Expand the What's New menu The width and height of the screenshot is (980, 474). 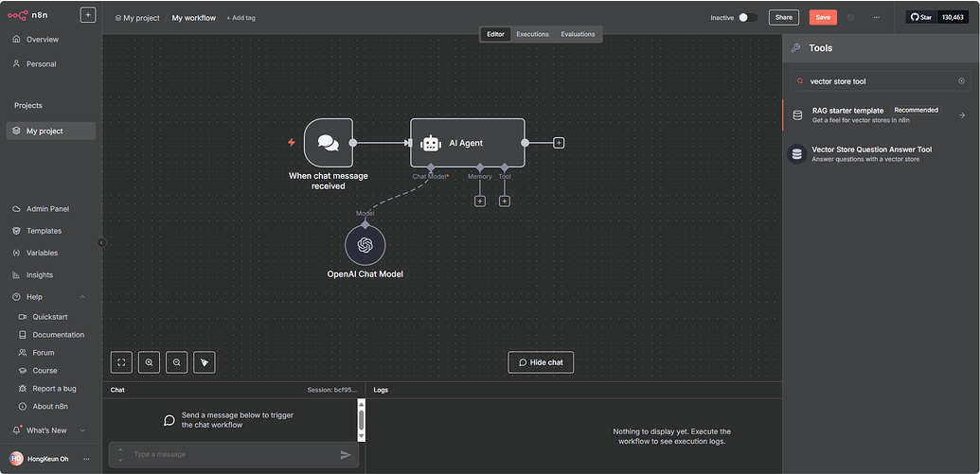click(82, 430)
